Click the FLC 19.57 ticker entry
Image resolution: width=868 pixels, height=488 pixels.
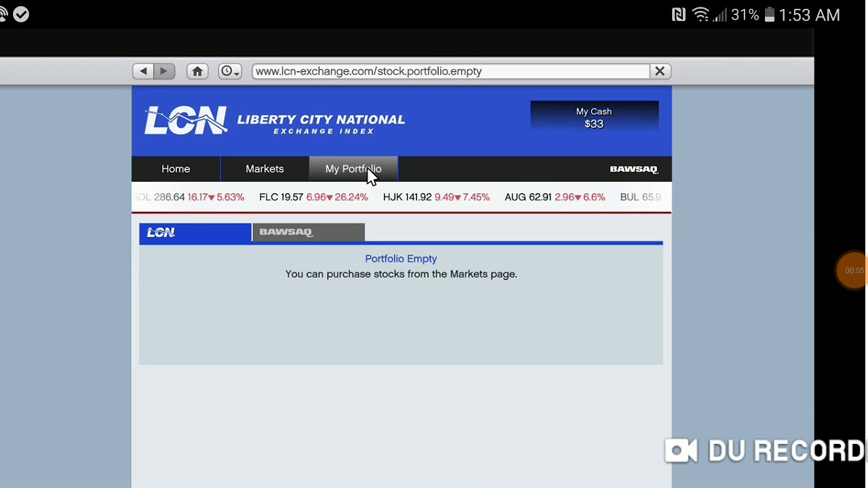coord(313,197)
